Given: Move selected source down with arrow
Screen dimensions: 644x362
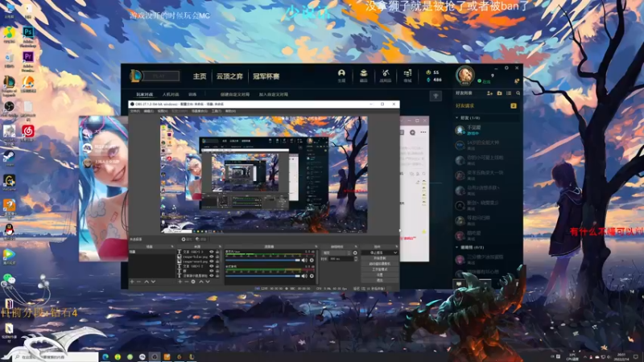Looking at the screenshot, I should click(x=208, y=282).
